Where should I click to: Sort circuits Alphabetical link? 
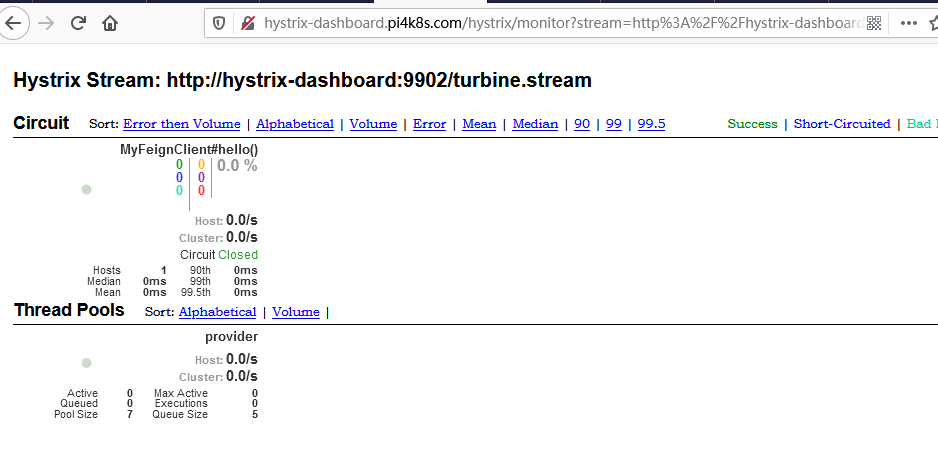click(x=295, y=124)
